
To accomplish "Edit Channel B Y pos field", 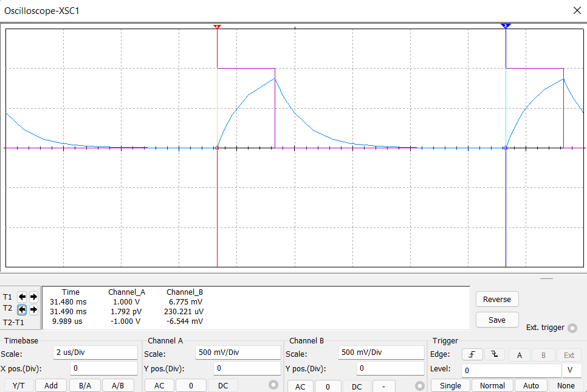I will (x=391, y=368).
